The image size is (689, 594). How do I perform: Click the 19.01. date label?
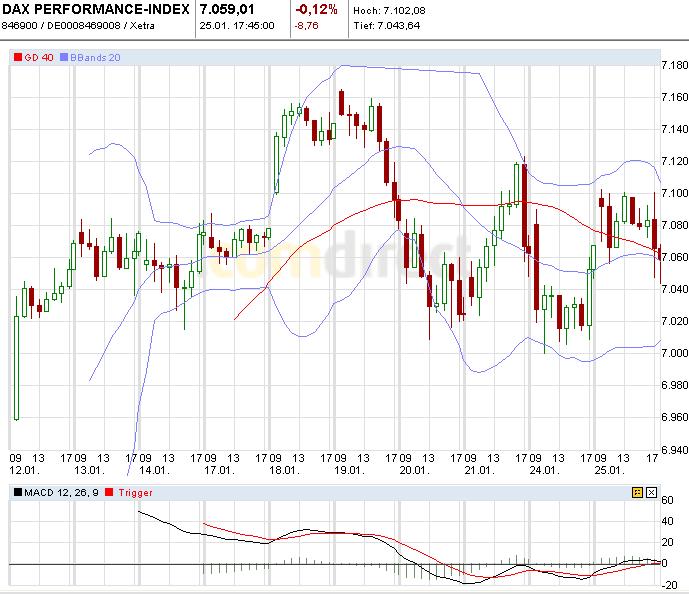(x=350, y=471)
